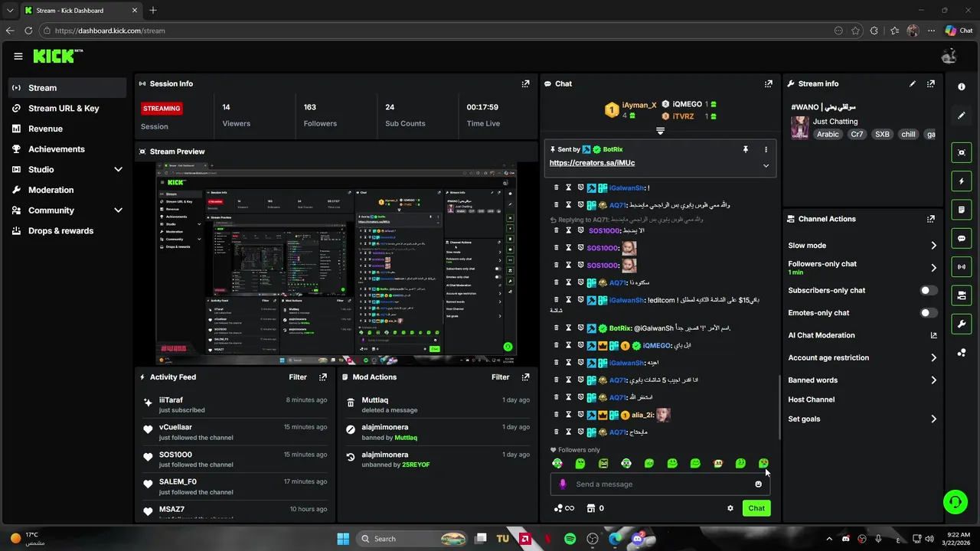Viewport: 980px width, 551px height.
Task: Delete the alia_2i chat message
Action: pyautogui.click(x=557, y=415)
